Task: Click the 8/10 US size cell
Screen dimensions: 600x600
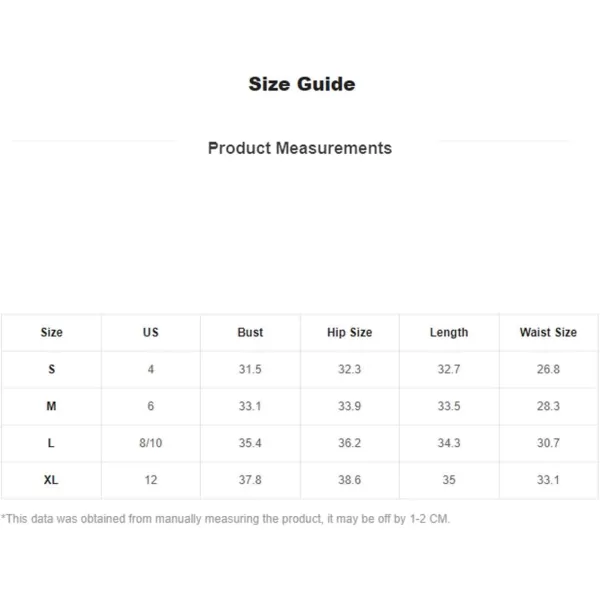Action: [x=151, y=443]
